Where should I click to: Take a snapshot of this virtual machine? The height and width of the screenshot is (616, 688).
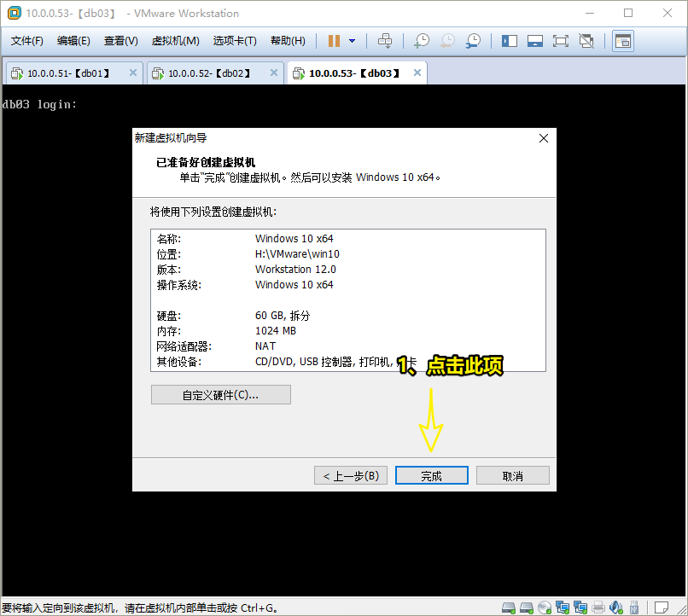(421, 41)
